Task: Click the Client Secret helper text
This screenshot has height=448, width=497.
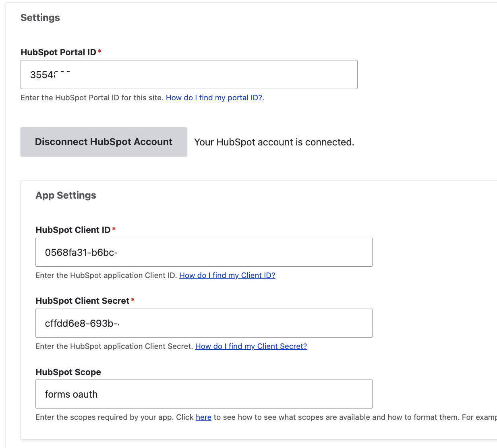Action: tap(114, 346)
